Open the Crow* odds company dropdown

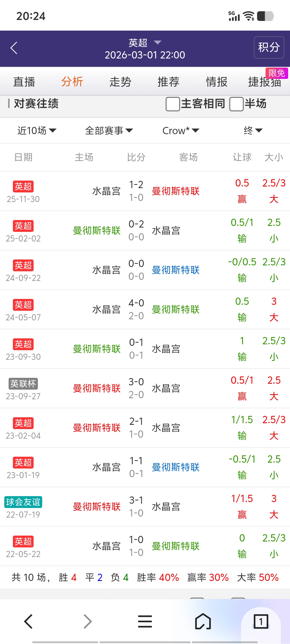tap(181, 131)
